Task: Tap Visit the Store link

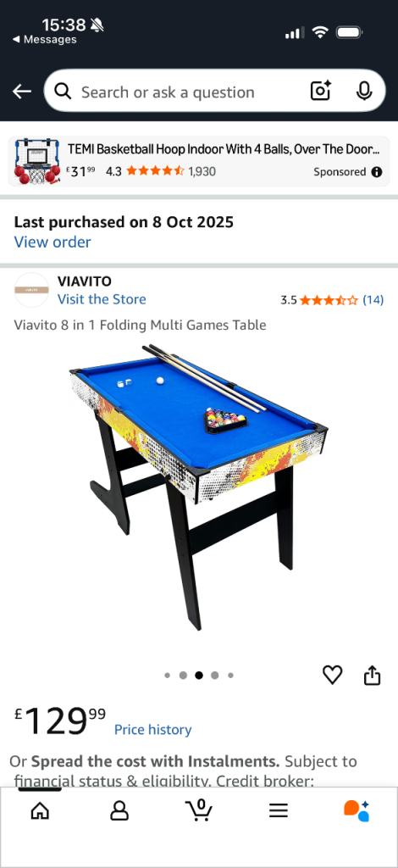Action: tap(102, 299)
